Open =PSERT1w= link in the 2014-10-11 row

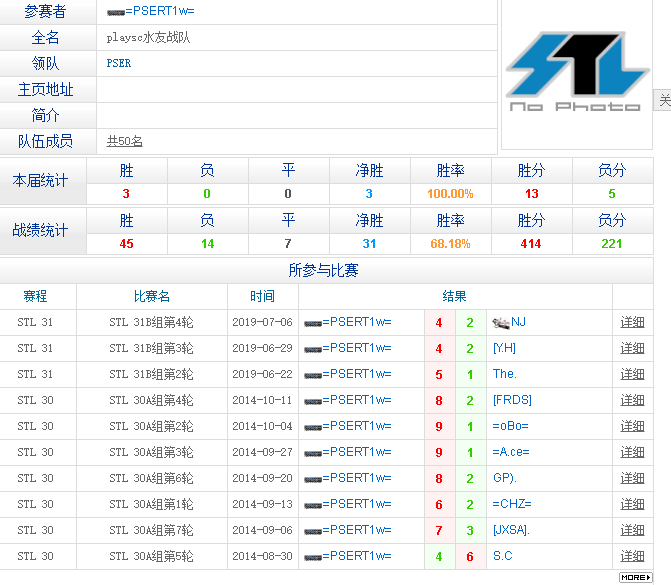pos(357,400)
